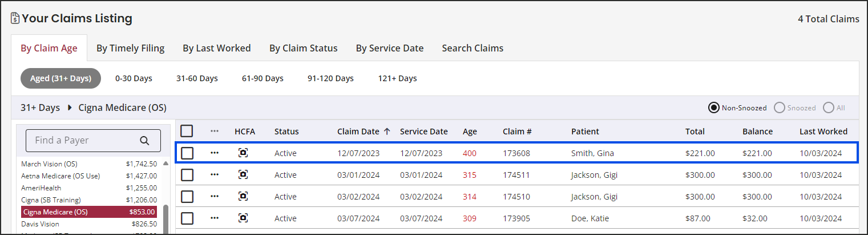The image size is (868, 235).
Task: Sort by Total column header
Action: (695, 132)
